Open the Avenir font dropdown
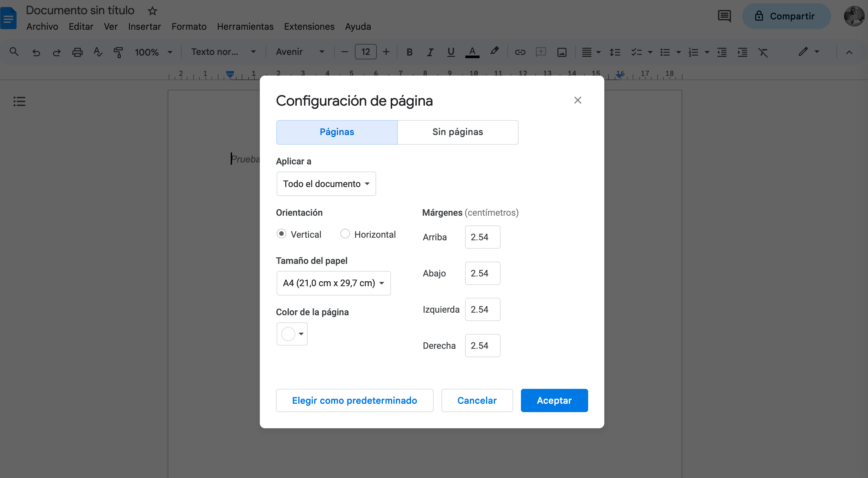868x478 pixels. point(299,52)
